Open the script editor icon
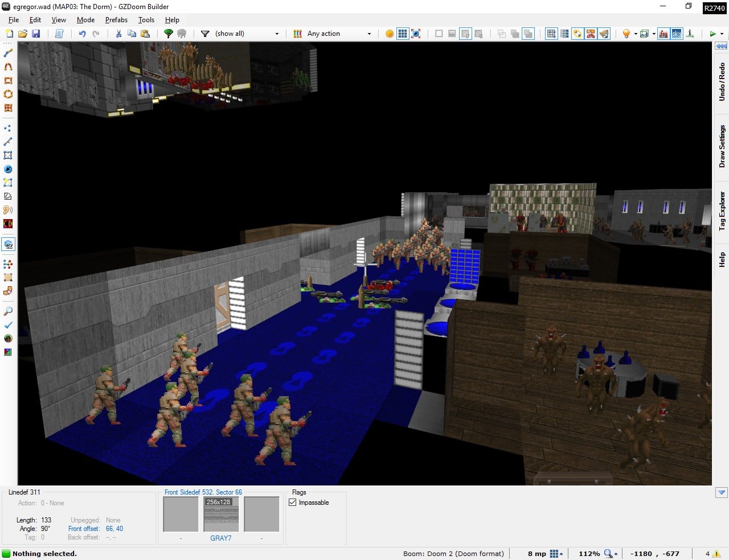This screenshot has width=729, height=560. pyautogui.click(x=59, y=34)
